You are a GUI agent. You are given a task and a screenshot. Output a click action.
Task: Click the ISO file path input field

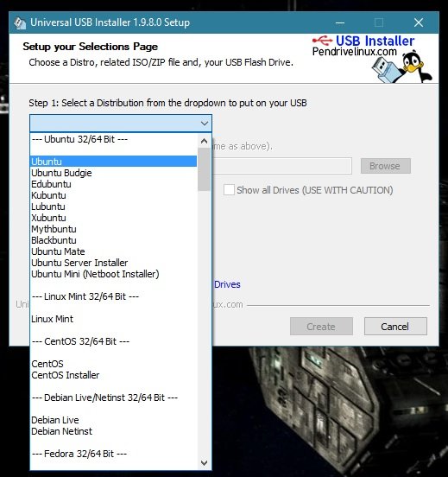coord(281,166)
